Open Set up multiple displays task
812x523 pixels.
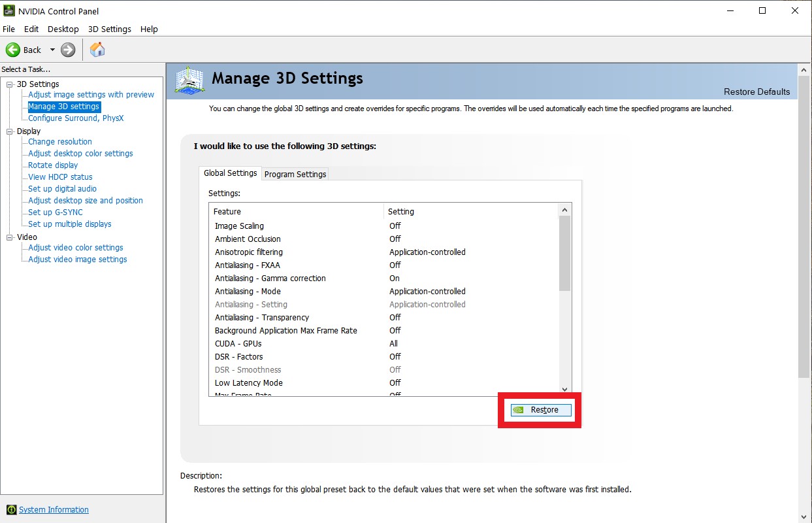[x=70, y=224]
